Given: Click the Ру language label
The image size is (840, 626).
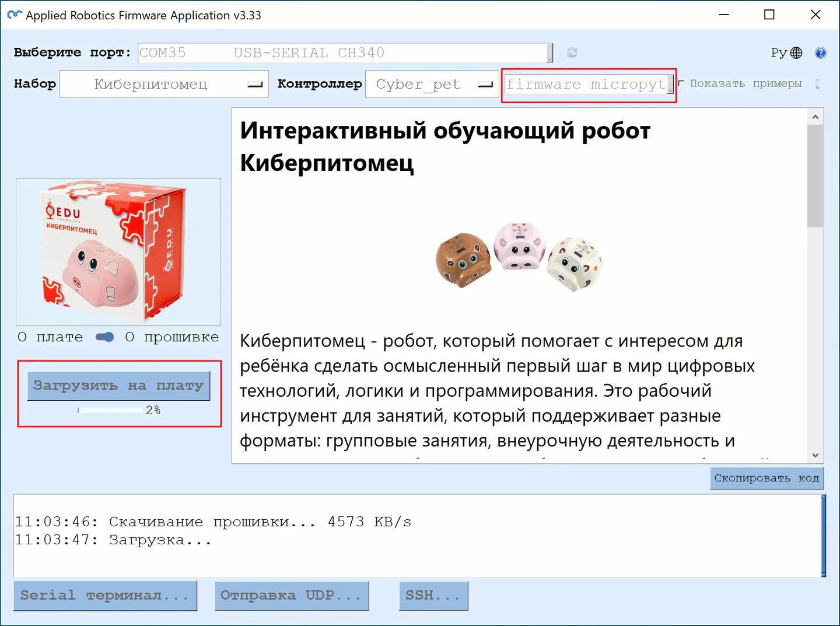Looking at the screenshot, I should point(779,53).
